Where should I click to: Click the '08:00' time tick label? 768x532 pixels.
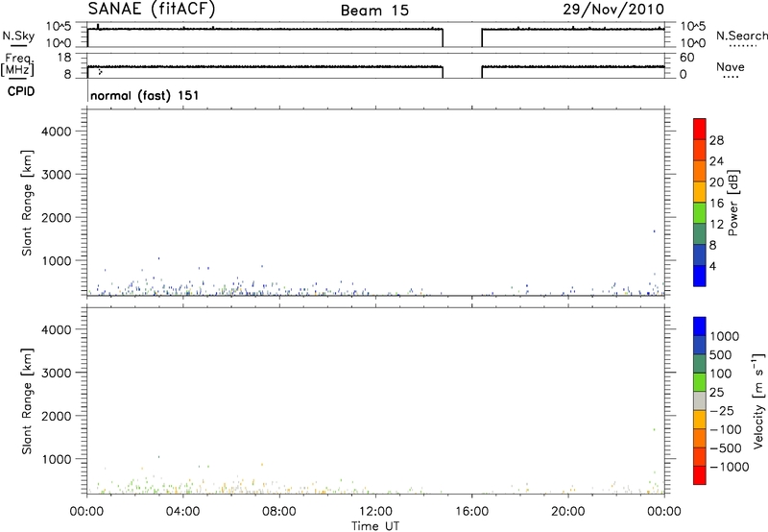279,512
